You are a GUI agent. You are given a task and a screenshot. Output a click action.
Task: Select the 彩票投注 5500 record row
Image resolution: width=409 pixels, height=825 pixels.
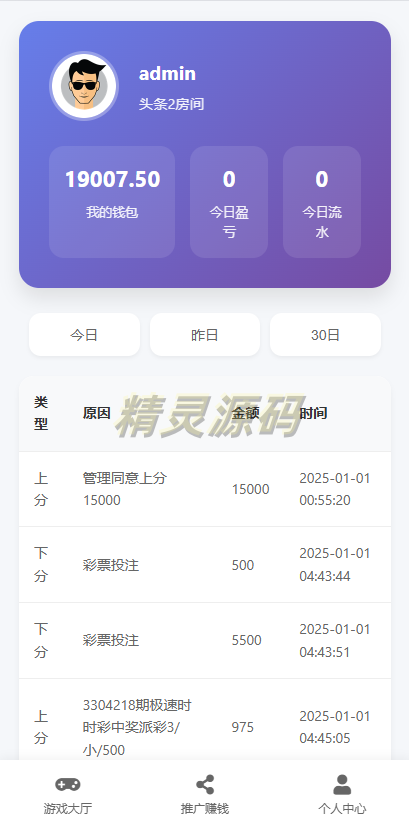click(x=205, y=641)
